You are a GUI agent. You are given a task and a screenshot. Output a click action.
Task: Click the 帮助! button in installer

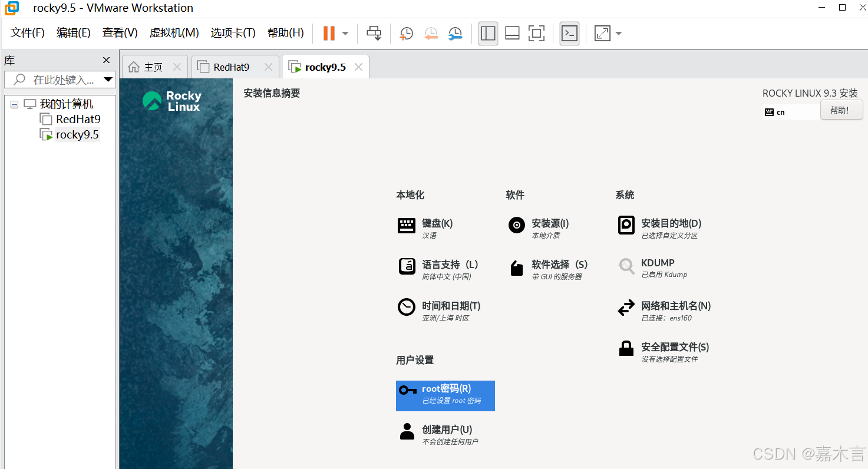[841, 110]
